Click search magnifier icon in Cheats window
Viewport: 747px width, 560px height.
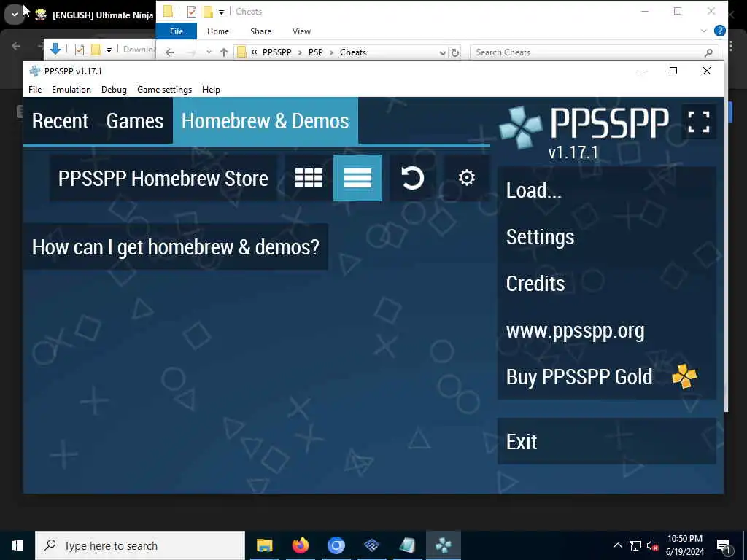point(708,52)
